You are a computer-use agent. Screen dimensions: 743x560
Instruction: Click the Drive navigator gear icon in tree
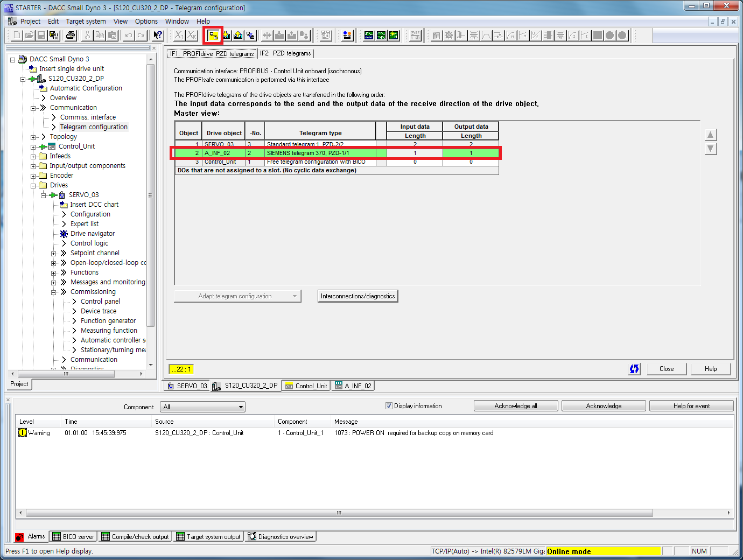coord(64,234)
